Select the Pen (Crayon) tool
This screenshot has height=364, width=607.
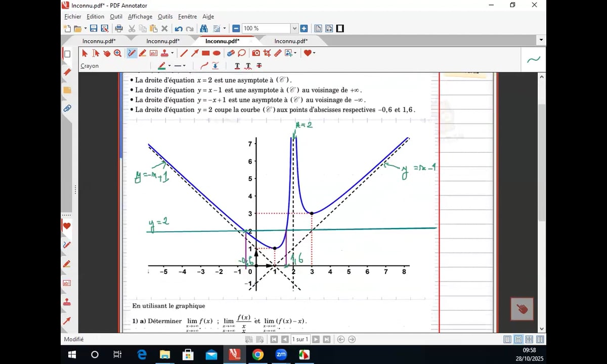(x=132, y=53)
